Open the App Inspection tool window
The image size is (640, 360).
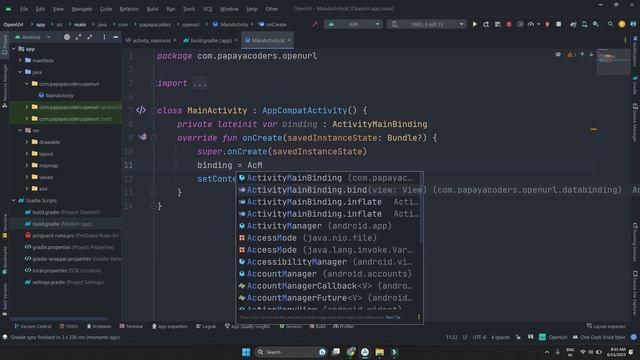coord(170,327)
